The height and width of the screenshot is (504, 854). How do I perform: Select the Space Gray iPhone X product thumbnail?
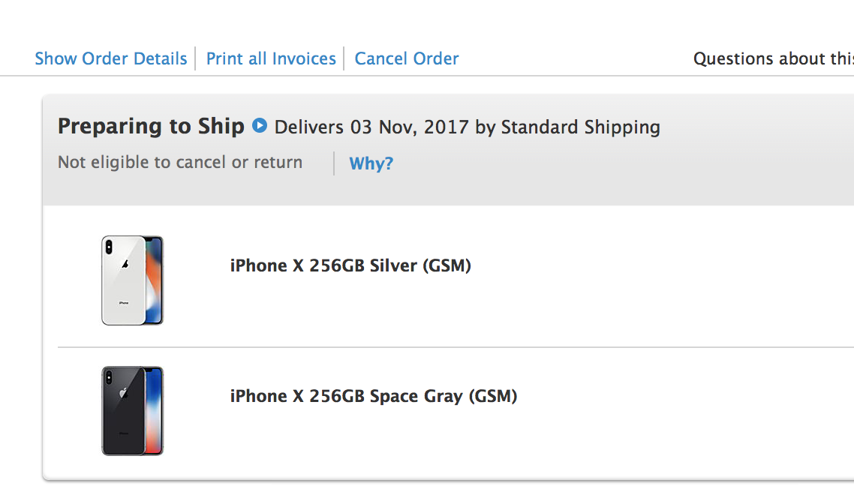pos(132,411)
